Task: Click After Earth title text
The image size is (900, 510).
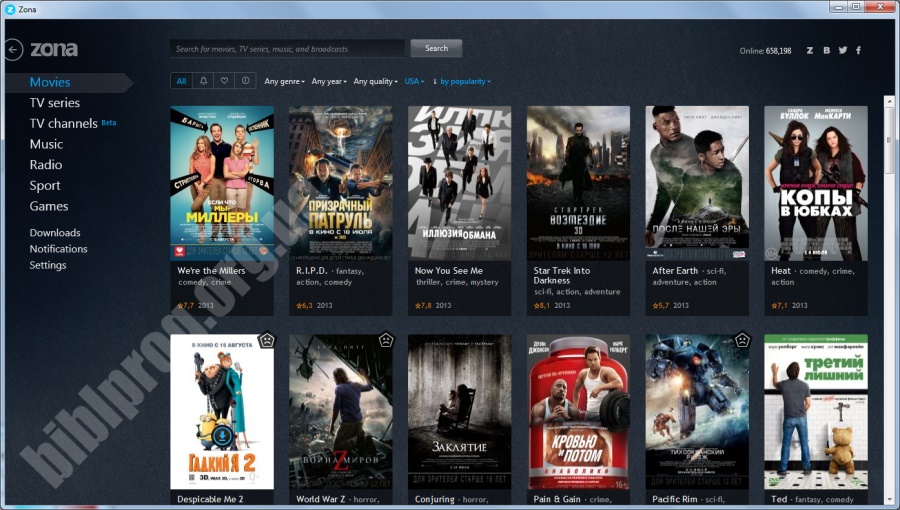Action: pos(675,270)
